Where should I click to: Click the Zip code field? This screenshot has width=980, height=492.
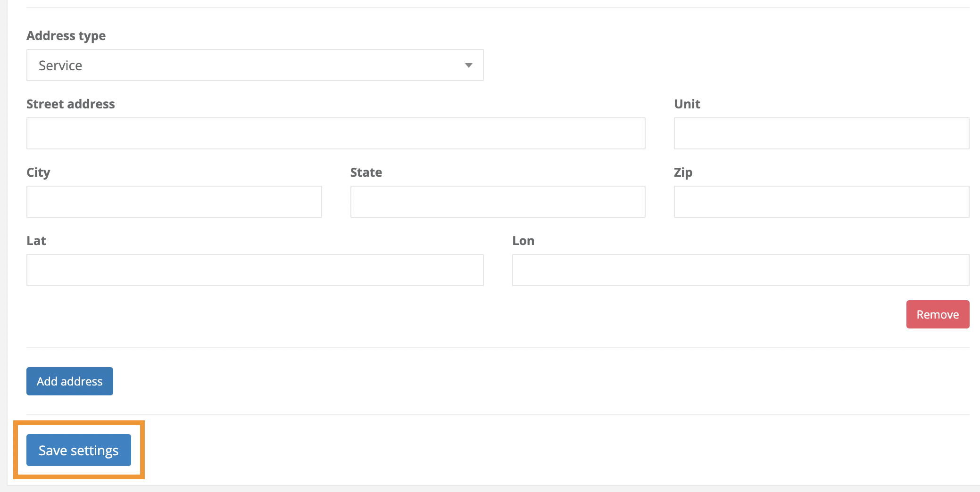(821, 202)
